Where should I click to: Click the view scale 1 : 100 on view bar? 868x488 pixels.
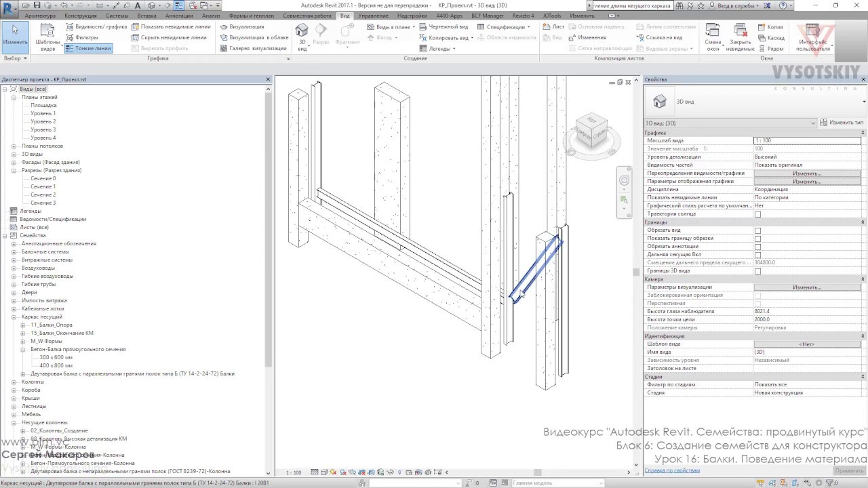pos(294,472)
